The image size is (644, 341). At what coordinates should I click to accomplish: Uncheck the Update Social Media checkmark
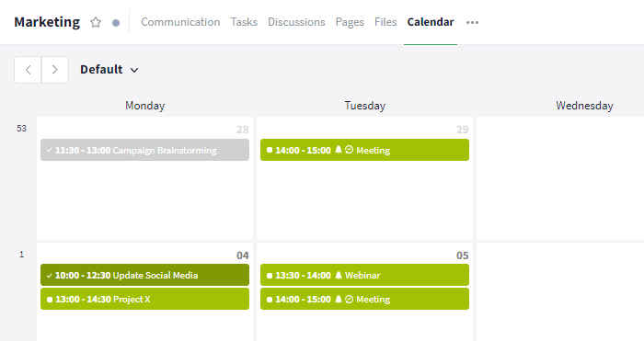[x=50, y=276]
